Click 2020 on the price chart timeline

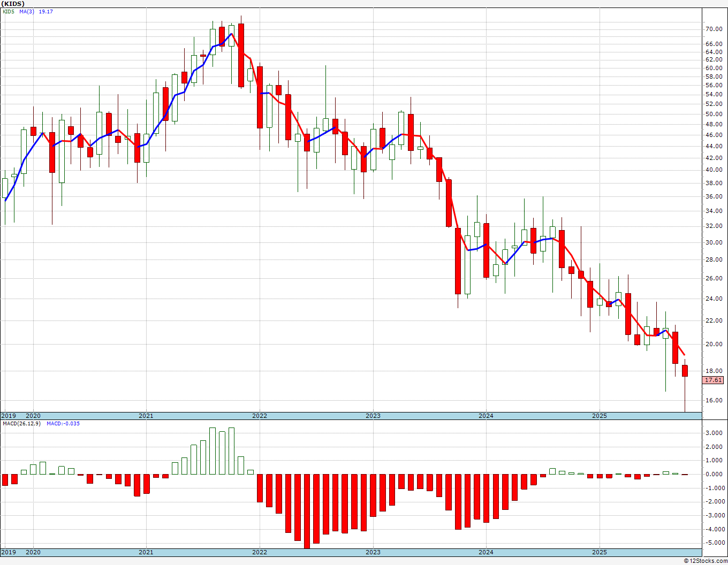(x=33, y=416)
